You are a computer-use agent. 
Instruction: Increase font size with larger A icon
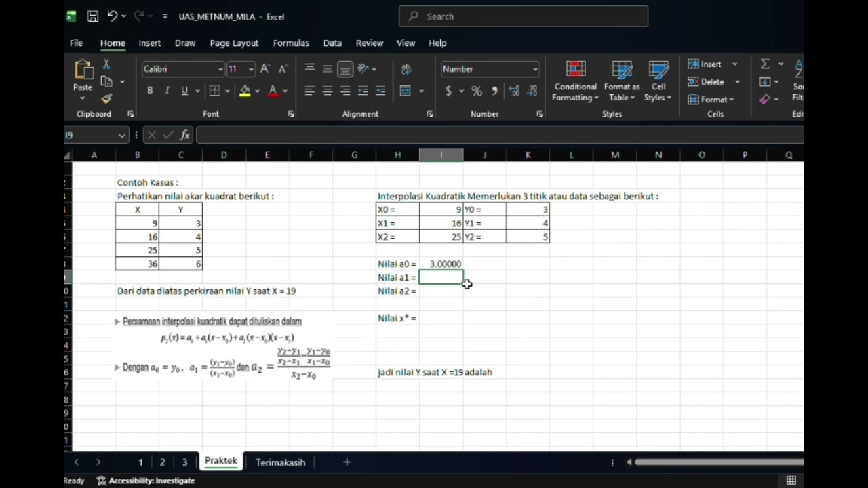pos(265,69)
